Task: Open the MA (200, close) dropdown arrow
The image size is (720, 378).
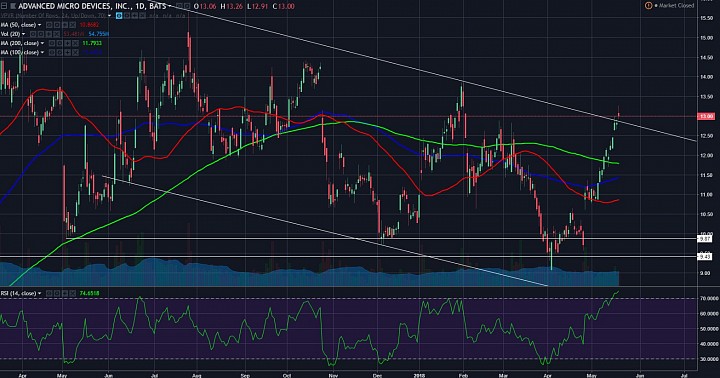Action: [x=42, y=43]
